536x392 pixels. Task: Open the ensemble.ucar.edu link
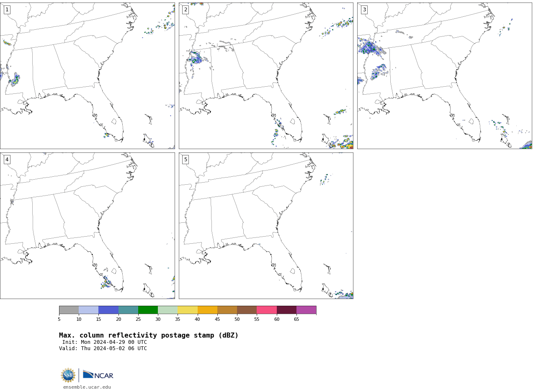pos(87,387)
